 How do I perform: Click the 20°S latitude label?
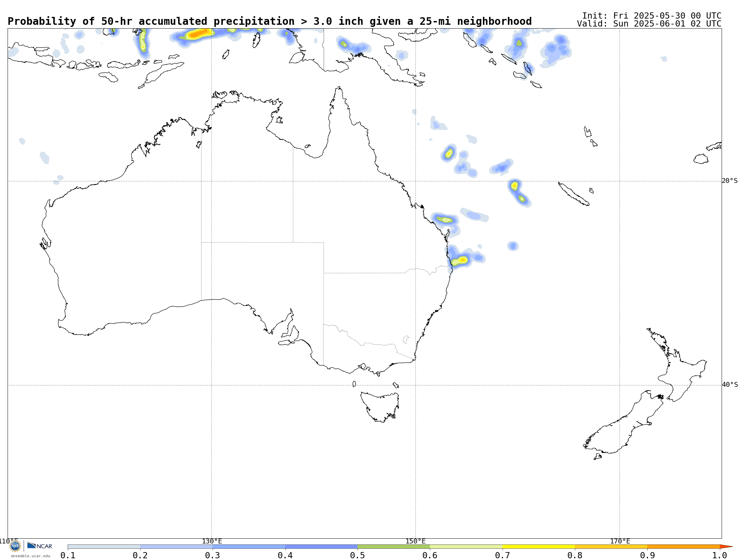click(x=730, y=181)
